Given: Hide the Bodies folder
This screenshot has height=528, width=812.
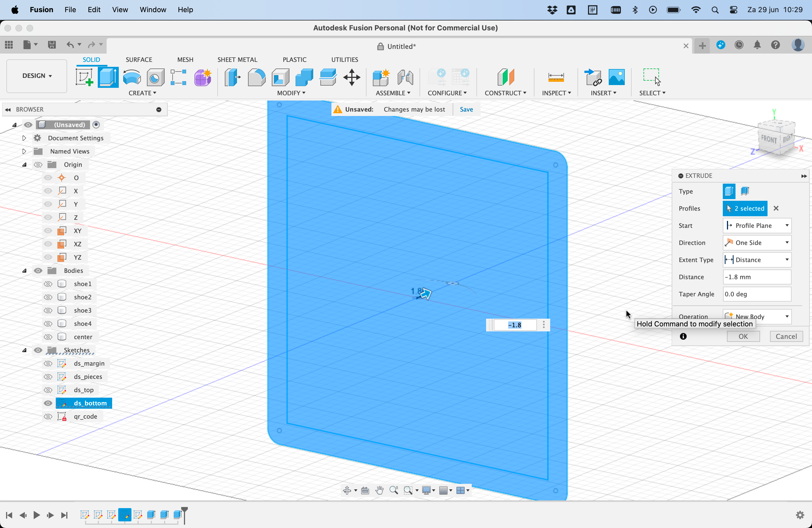Looking at the screenshot, I should click(x=38, y=270).
